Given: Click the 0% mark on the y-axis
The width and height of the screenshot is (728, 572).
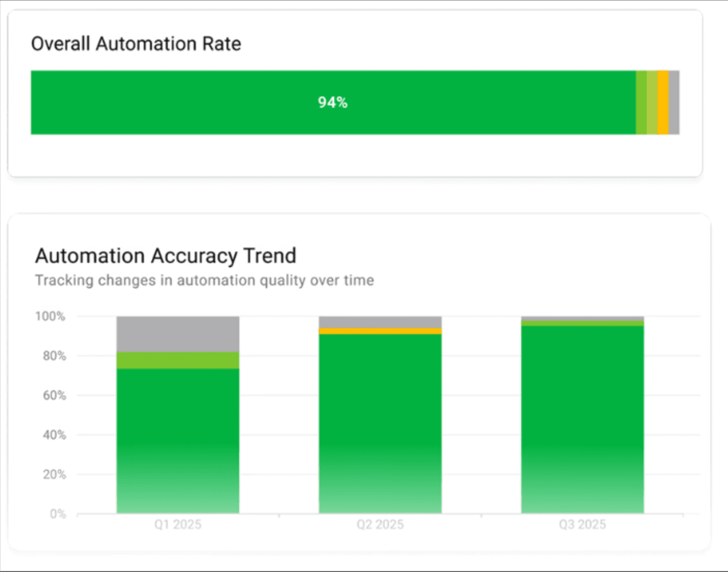Looking at the screenshot, I should point(57,513).
